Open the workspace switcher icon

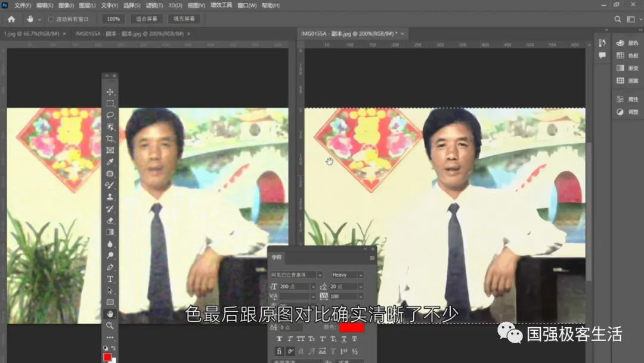[x=631, y=19]
